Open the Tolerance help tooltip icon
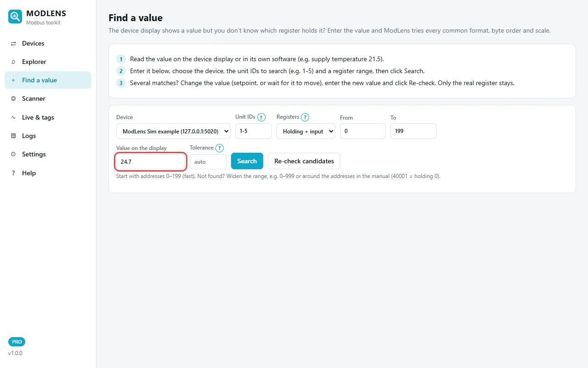 [x=220, y=148]
